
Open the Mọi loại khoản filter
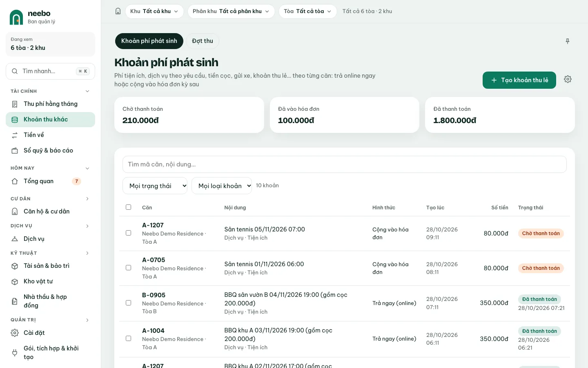(x=222, y=186)
